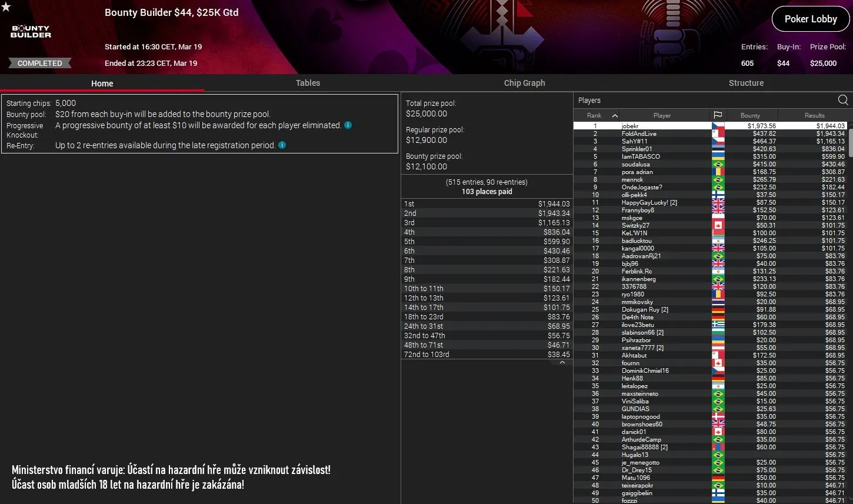This screenshot has width=853, height=504.
Task: Click the Bounty column header
Action: click(x=751, y=115)
